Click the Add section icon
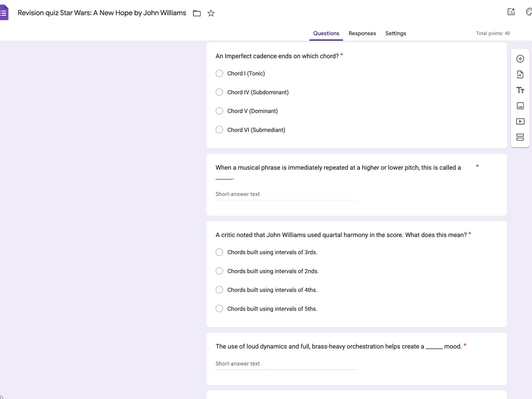 click(x=520, y=137)
